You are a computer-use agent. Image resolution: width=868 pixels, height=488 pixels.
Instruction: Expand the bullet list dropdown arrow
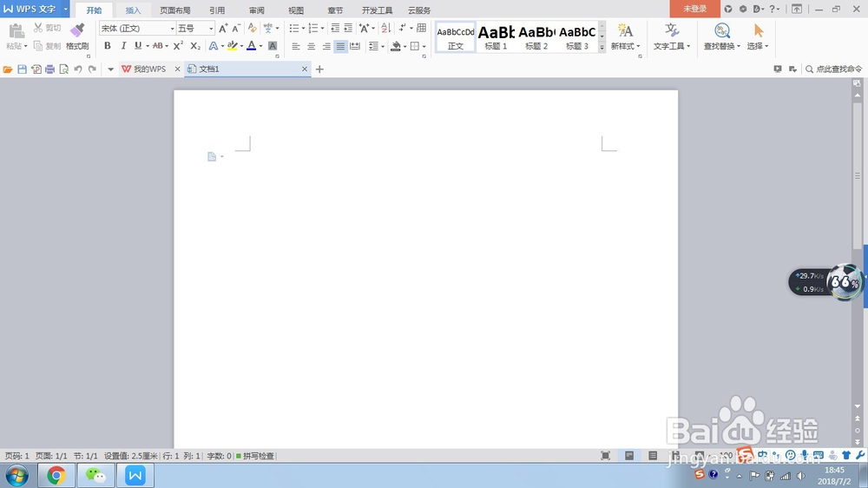[303, 29]
